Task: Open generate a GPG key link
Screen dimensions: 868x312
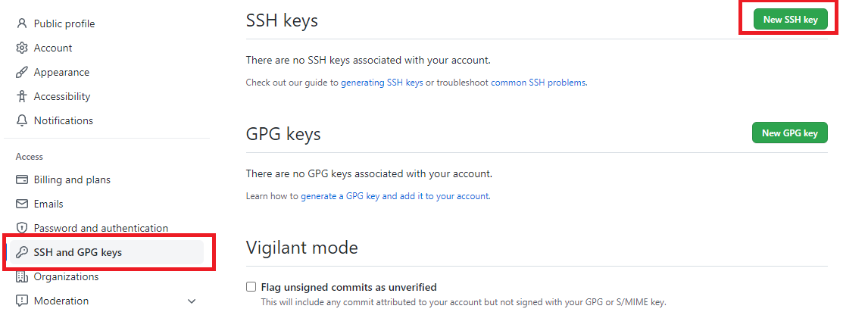Action: 395,196
